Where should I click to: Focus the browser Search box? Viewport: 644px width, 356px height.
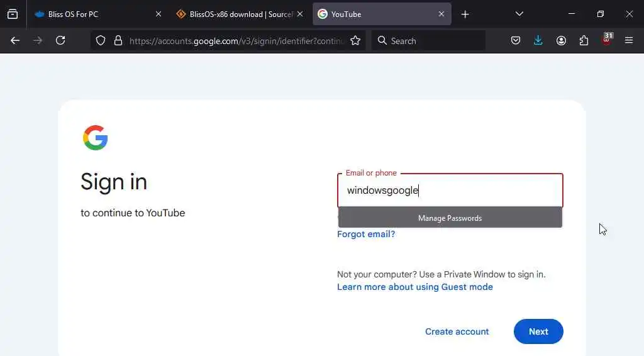coord(428,41)
